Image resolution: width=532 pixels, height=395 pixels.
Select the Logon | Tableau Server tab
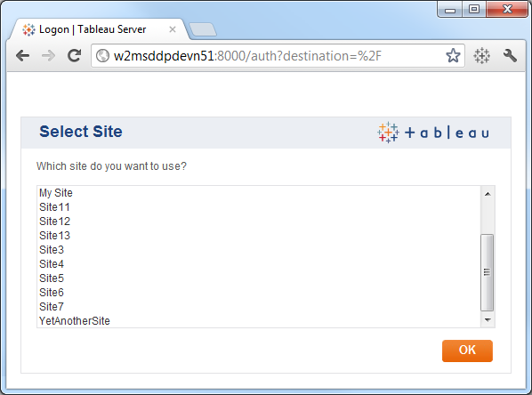pos(99,29)
